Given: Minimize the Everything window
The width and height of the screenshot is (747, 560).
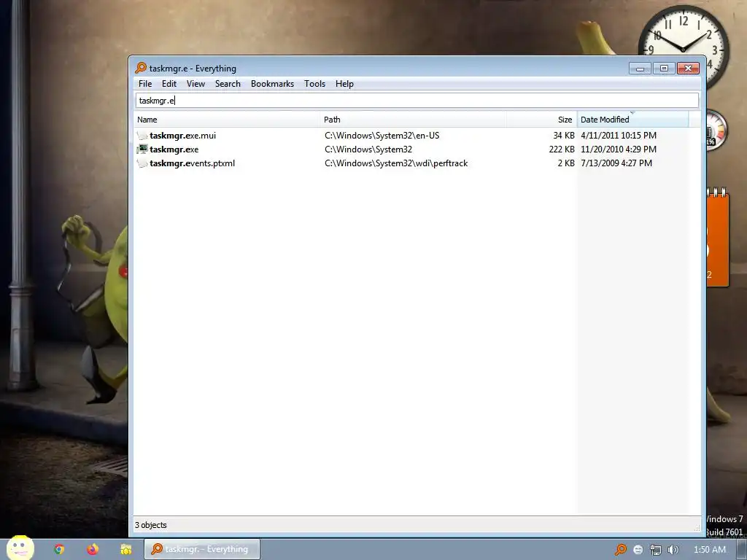Looking at the screenshot, I should 640,69.
